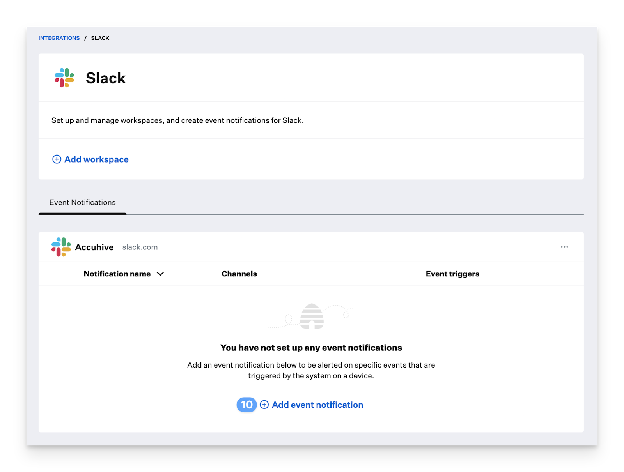Viewport: 624px width, 472px height.
Task: Click the beehive empty-state illustration
Action: pyautogui.click(x=311, y=316)
